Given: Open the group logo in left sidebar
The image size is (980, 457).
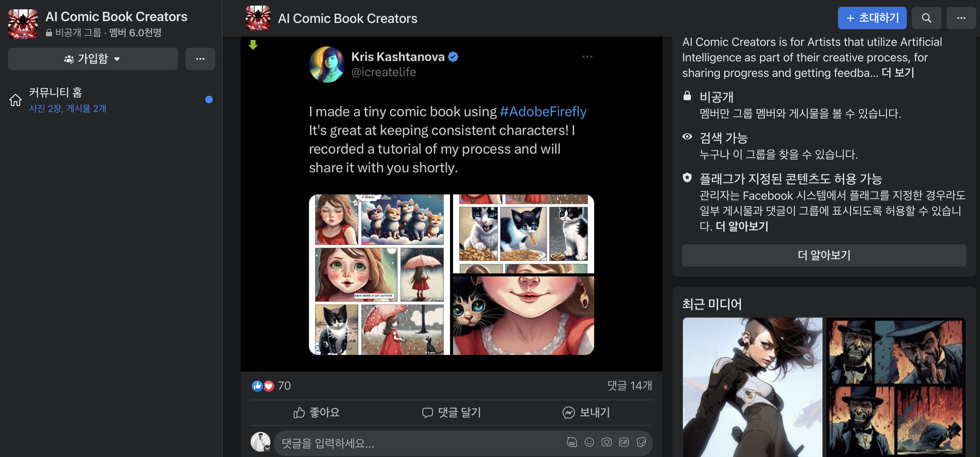Looking at the screenshot, I should pyautogui.click(x=23, y=24).
